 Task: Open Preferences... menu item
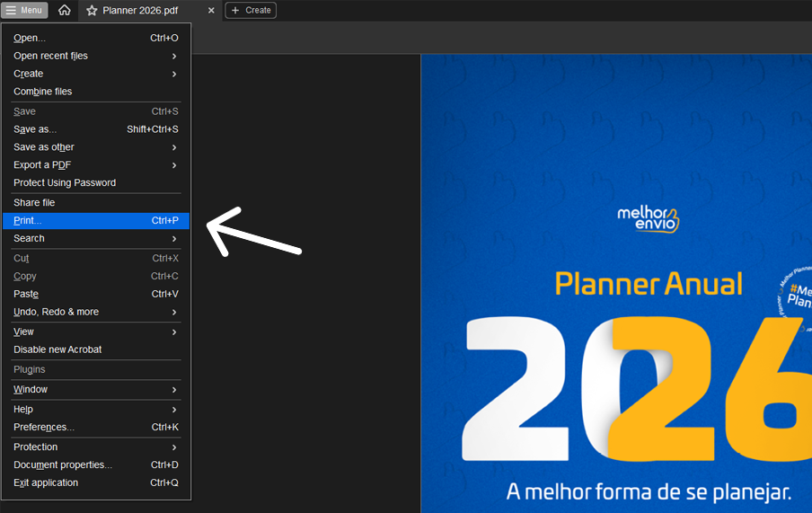coord(96,427)
